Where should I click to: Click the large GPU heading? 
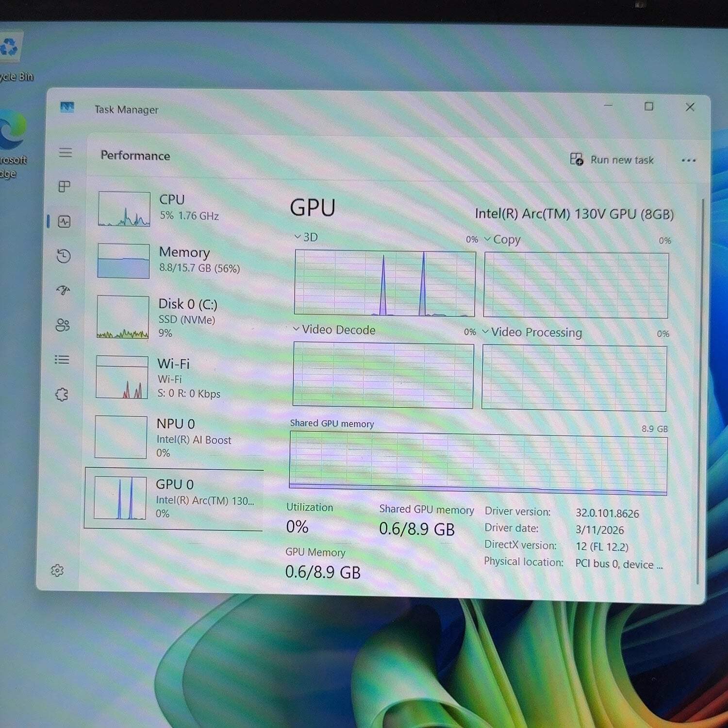(x=313, y=208)
